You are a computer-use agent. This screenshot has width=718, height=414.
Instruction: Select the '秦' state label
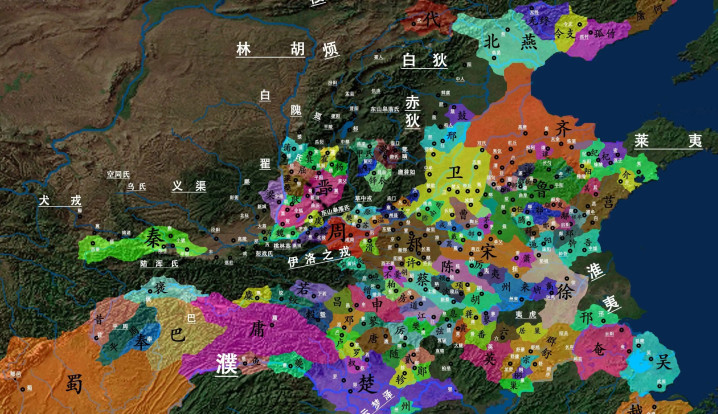pos(153,238)
